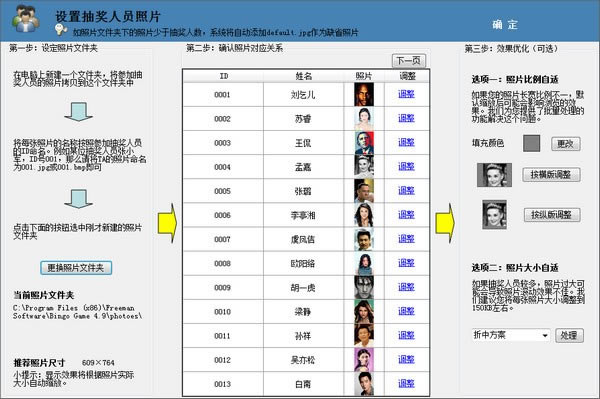Click the 确定 confirm button
Viewport: 600px width, 399px height.
coord(505,25)
